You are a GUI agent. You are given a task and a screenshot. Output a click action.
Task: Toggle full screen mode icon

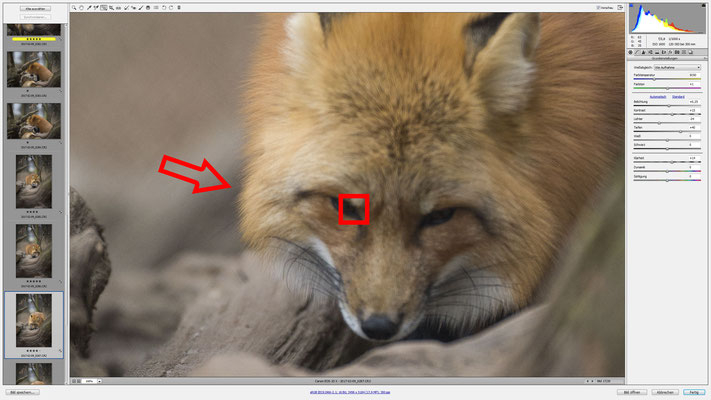coord(620,8)
